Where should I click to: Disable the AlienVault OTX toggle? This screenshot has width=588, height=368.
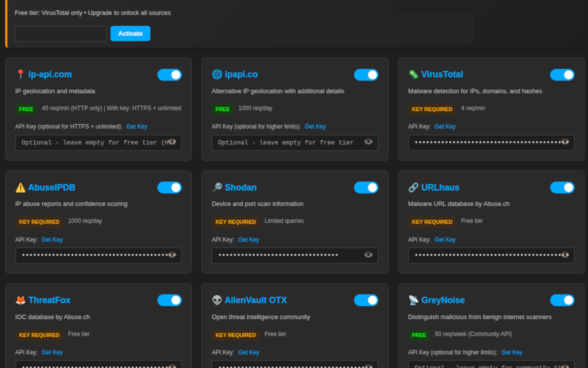[x=366, y=300]
